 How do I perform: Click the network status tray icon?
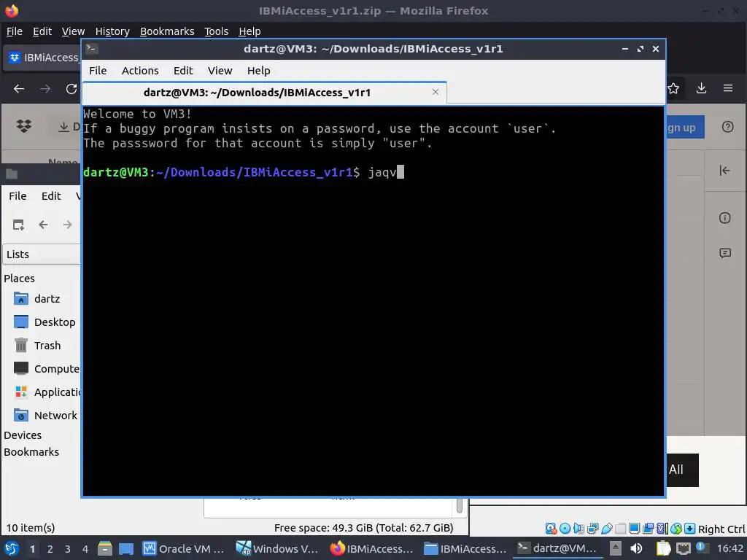click(683, 548)
